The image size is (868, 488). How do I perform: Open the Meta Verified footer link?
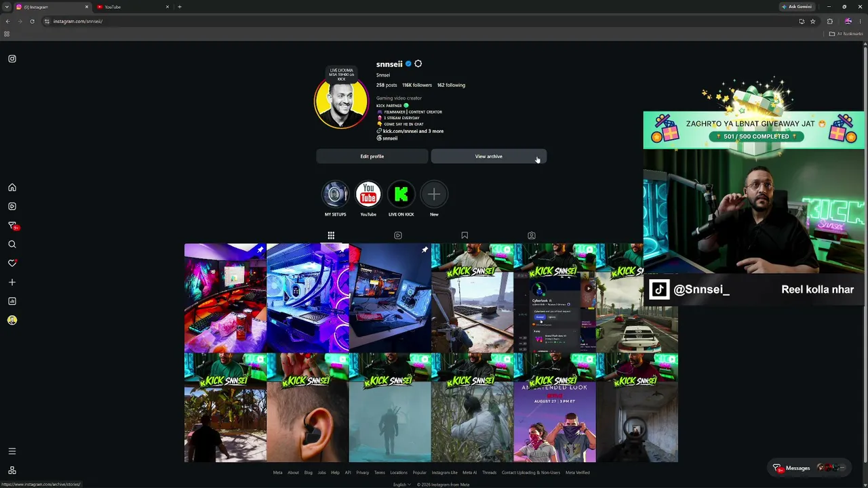tap(578, 472)
